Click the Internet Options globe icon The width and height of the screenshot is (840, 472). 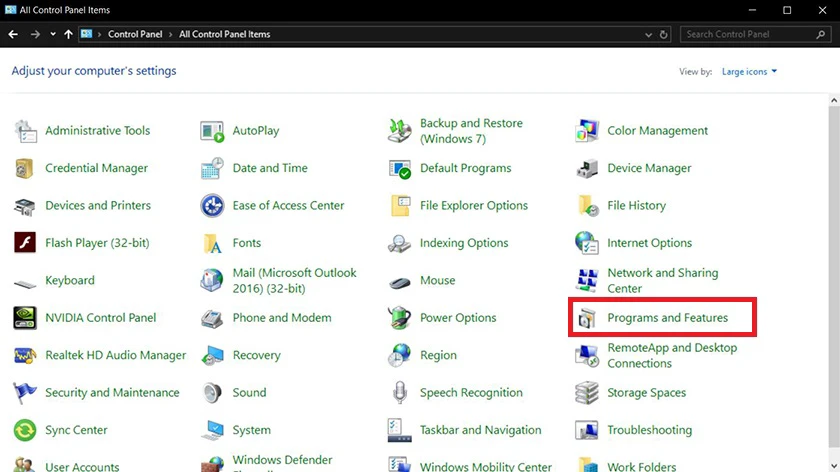(x=587, y=243)
